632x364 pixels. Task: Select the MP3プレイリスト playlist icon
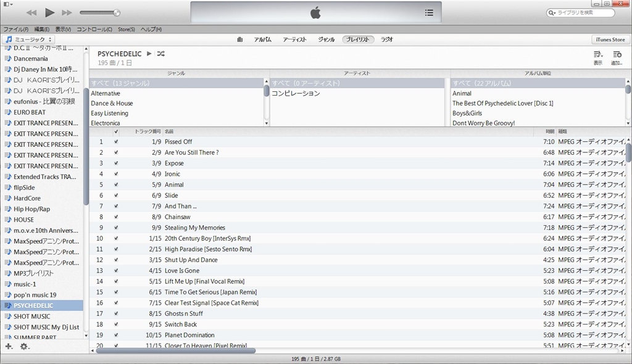[7, 273]
